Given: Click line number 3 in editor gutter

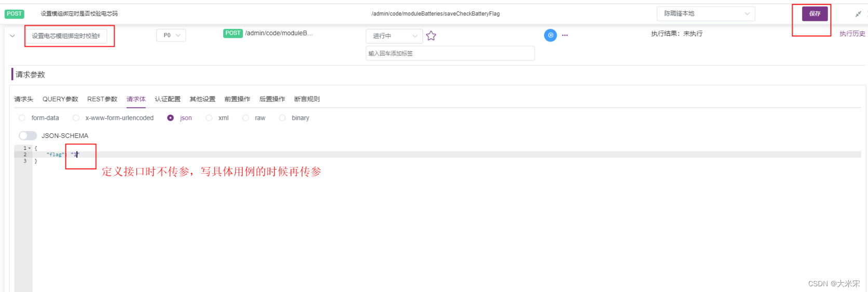Looking at the screenshot, I should (x=25, y=161).
